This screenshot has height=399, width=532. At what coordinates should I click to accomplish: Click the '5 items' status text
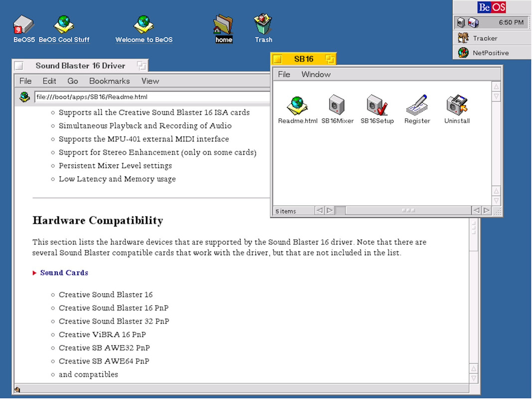286,211
